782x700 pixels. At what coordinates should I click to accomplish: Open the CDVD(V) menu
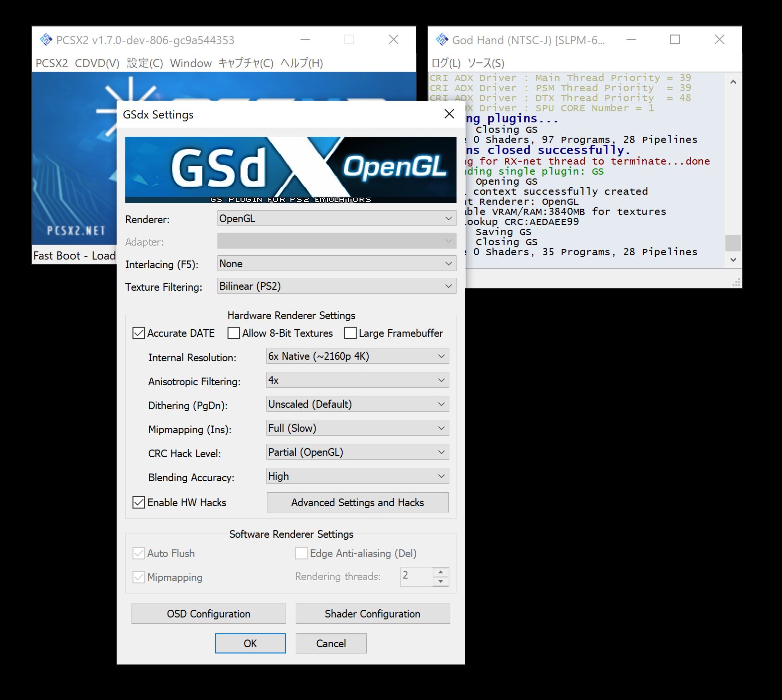97,63
